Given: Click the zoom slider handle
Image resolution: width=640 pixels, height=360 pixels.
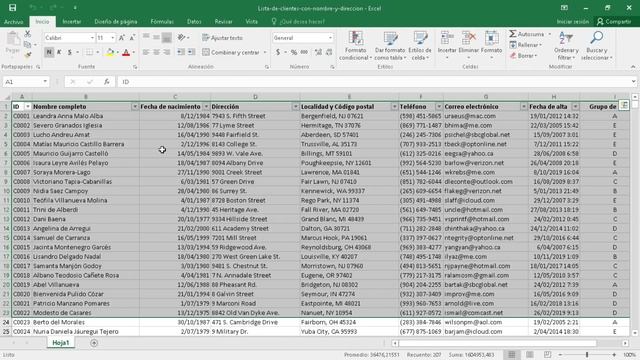Looking at the screenshot, I should (587, 354).
